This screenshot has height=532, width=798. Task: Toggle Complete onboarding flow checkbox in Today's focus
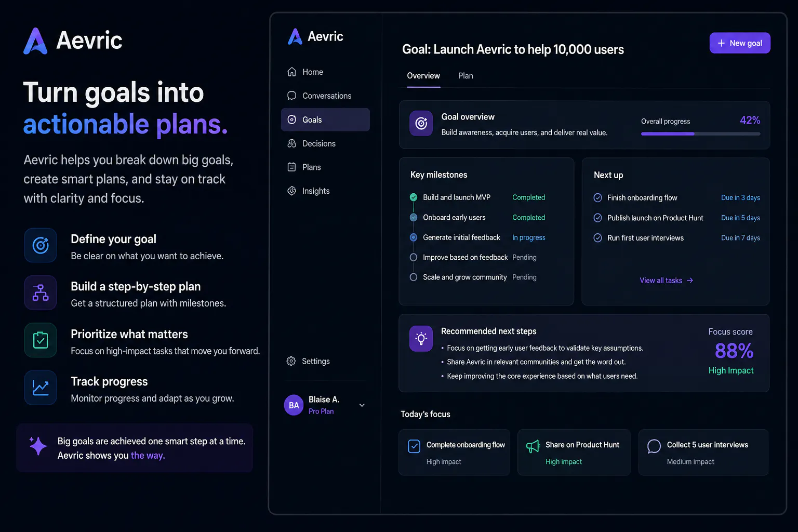pyautogui.click(x=414, y=446)
